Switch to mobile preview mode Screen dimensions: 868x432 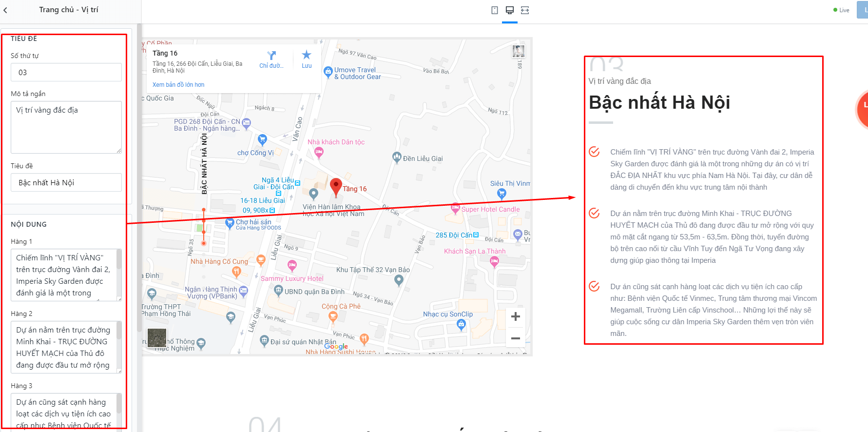(495, 10)
